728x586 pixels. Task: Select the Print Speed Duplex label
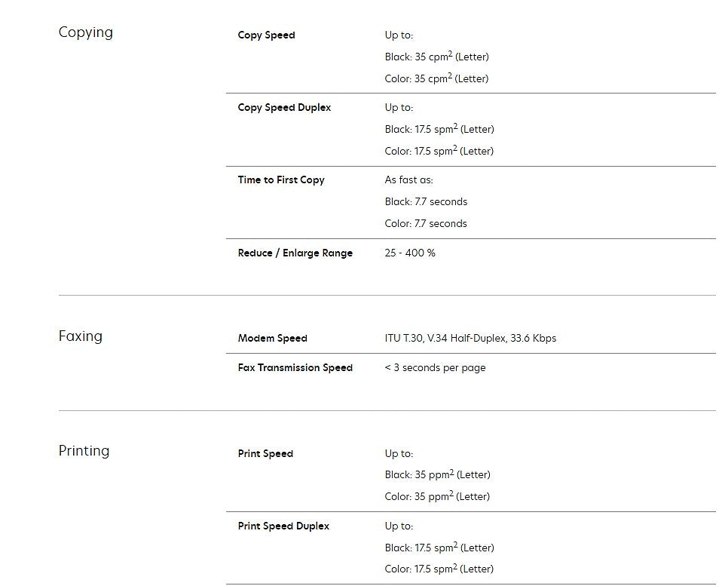tap(283, 526)
